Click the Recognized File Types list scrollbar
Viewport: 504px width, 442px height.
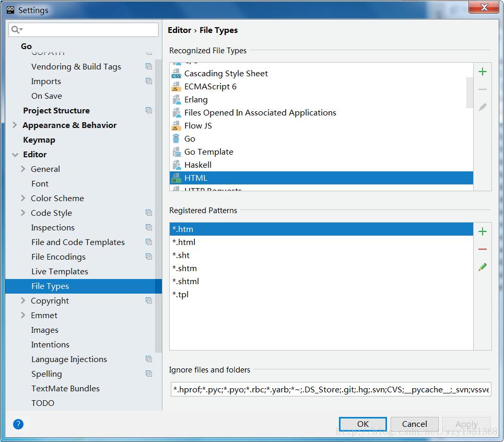[x=470, y=93]
